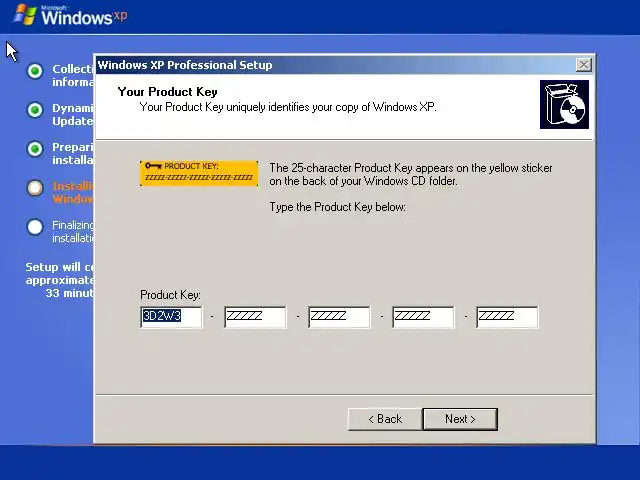Click the 'Dynamic Update' step text
This screenshot has width=640, height=480.
pos(73,114)
